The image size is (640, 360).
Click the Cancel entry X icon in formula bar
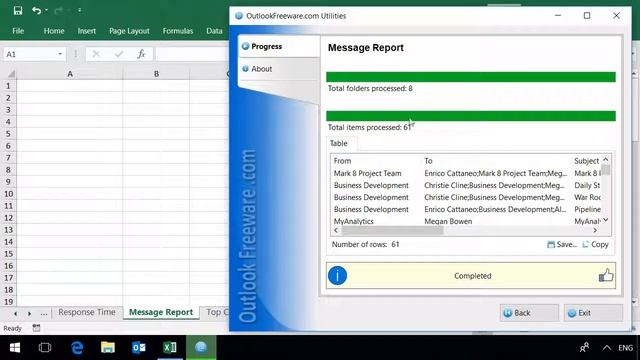[x=96, y=54]
